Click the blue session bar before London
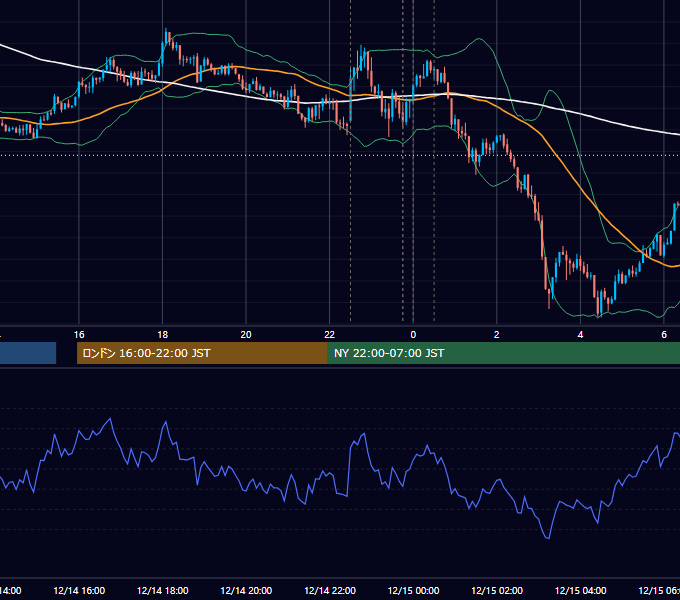680x600 pixels. 28,353
